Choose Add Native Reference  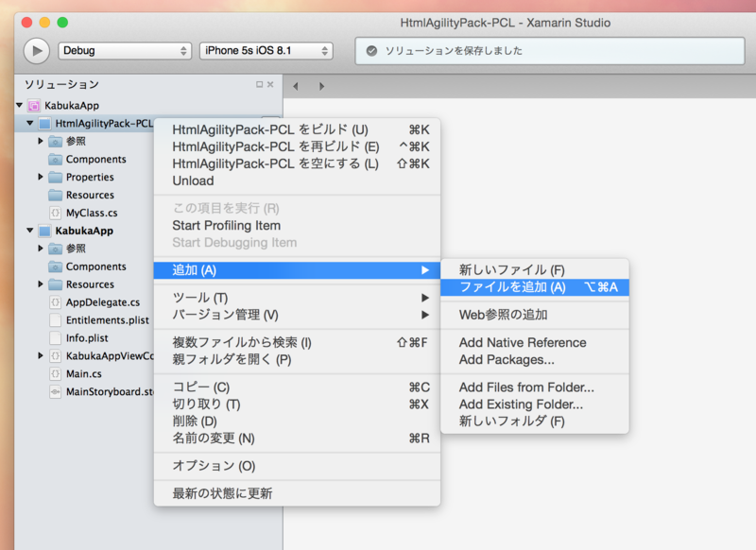tap(535, 343)
